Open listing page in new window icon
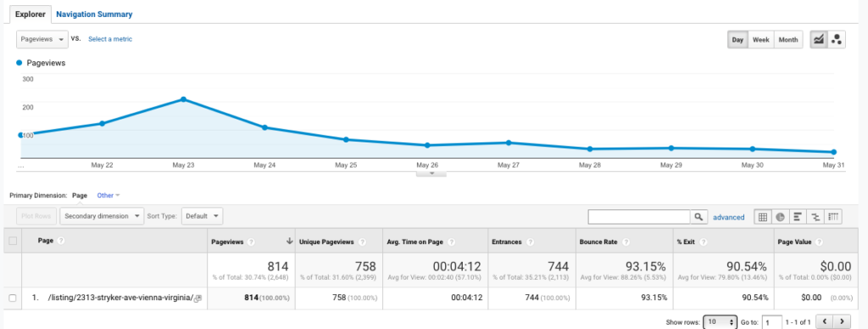The width and height of the screenshot is (868, 329). [198, 298]
